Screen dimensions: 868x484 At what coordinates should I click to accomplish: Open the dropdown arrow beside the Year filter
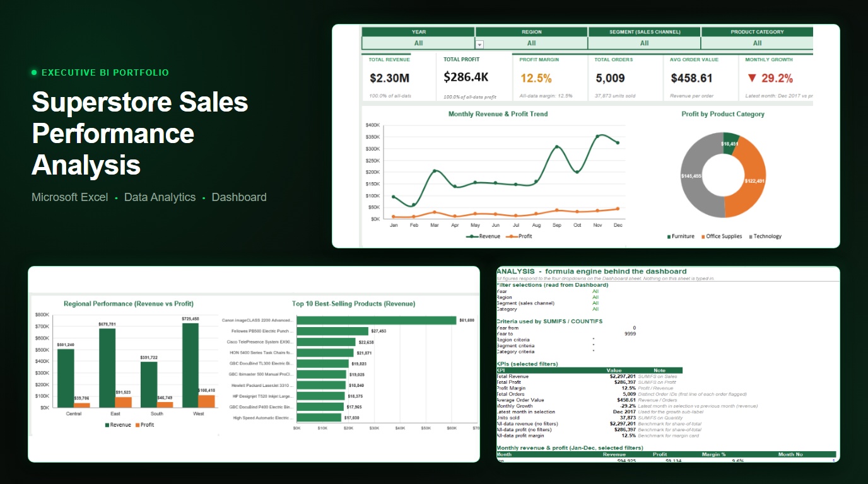tap(479, 44)
